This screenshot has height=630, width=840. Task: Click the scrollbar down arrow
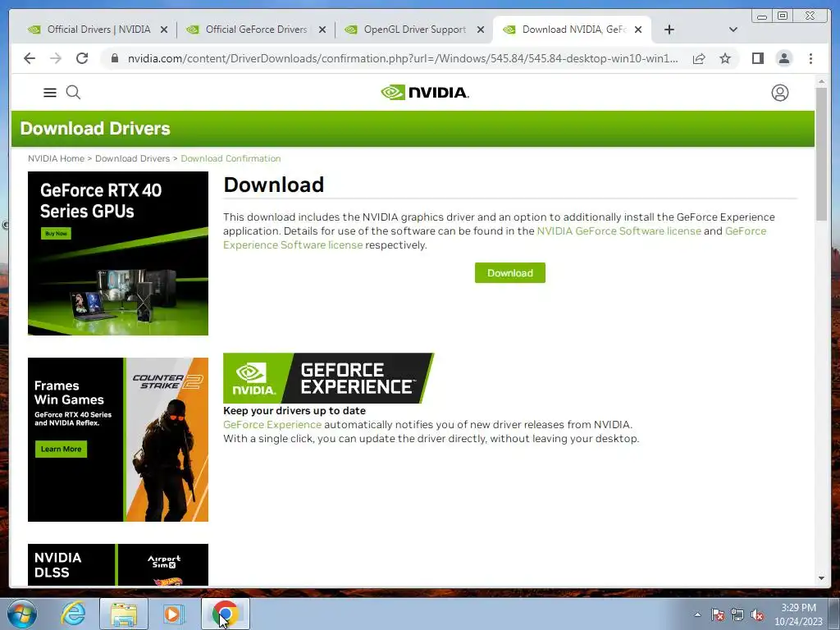(x=821, y=578)
